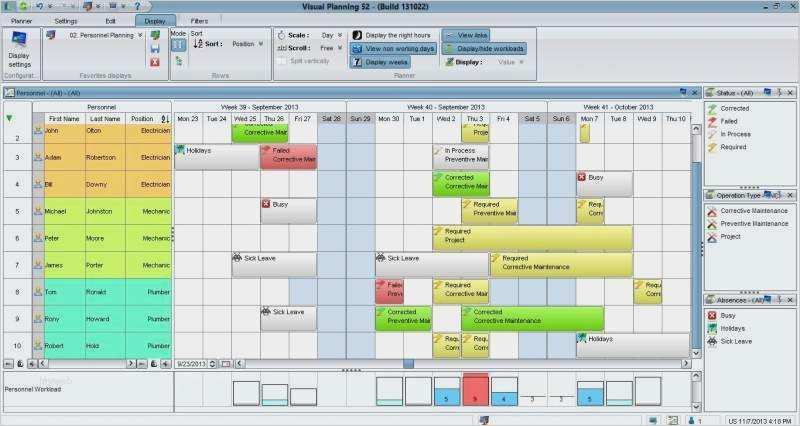The image size is (800, 426).
Task: Open the Planner ribbon tab
Action: coord(21,21)
